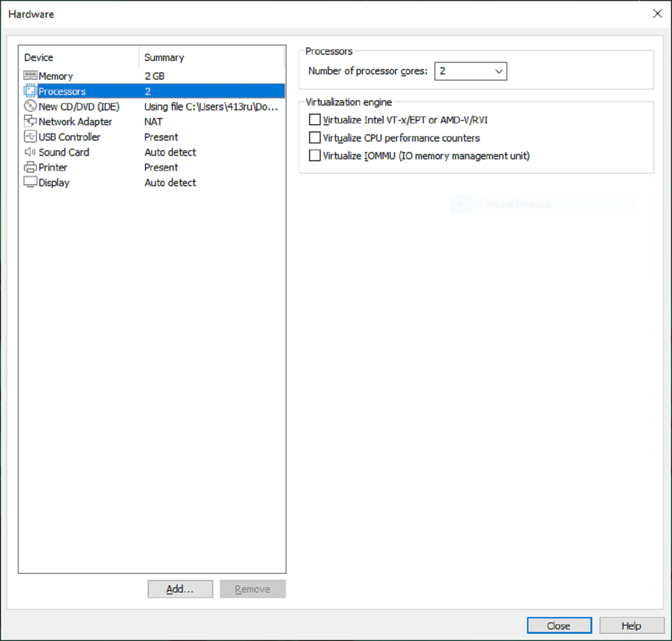Click the Summary column header
This screenshot has height=641, width=672.
164,57
